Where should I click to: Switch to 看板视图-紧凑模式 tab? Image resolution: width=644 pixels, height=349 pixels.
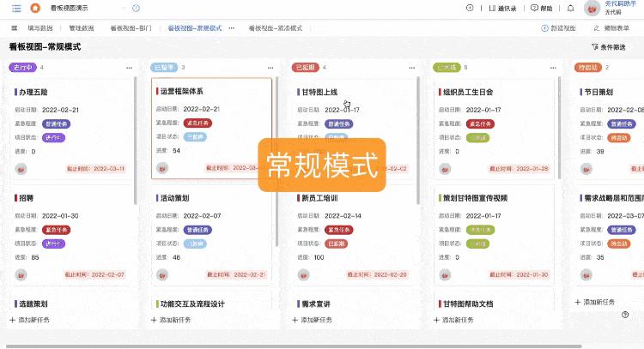click(x=275, y=28)
